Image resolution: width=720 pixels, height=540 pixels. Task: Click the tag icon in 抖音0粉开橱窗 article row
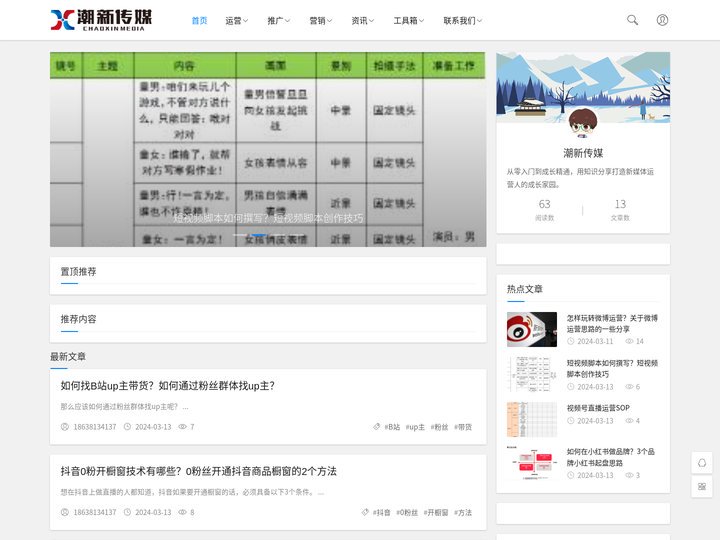(x=365, y=512)
